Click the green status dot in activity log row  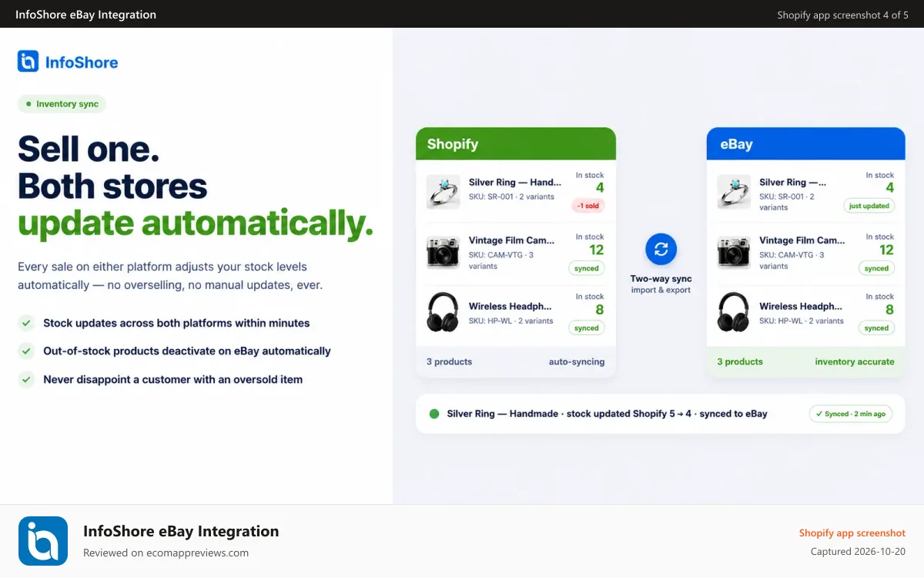click(434, 414)
